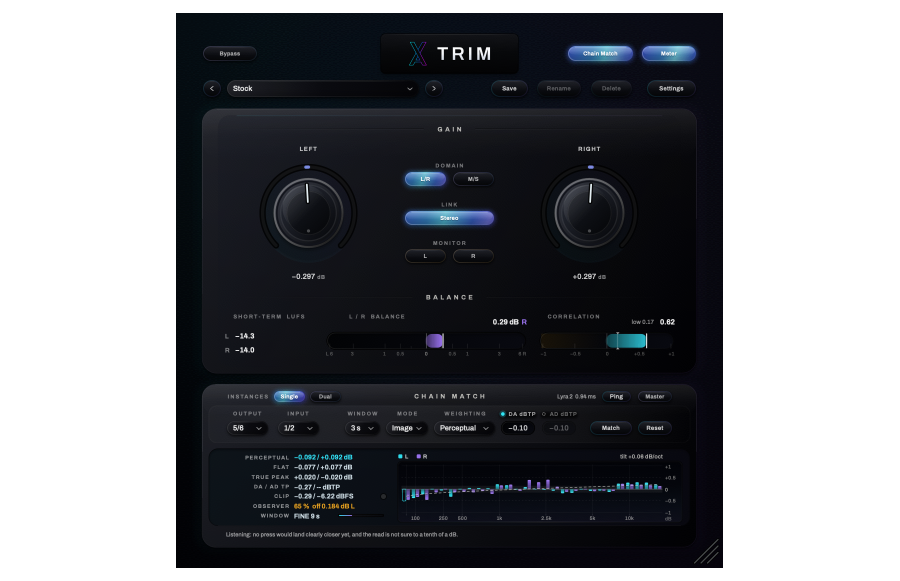Click the Perceptual reading -0.092 / +0.092 dB

pyautogui.click(x=323, y=458)
